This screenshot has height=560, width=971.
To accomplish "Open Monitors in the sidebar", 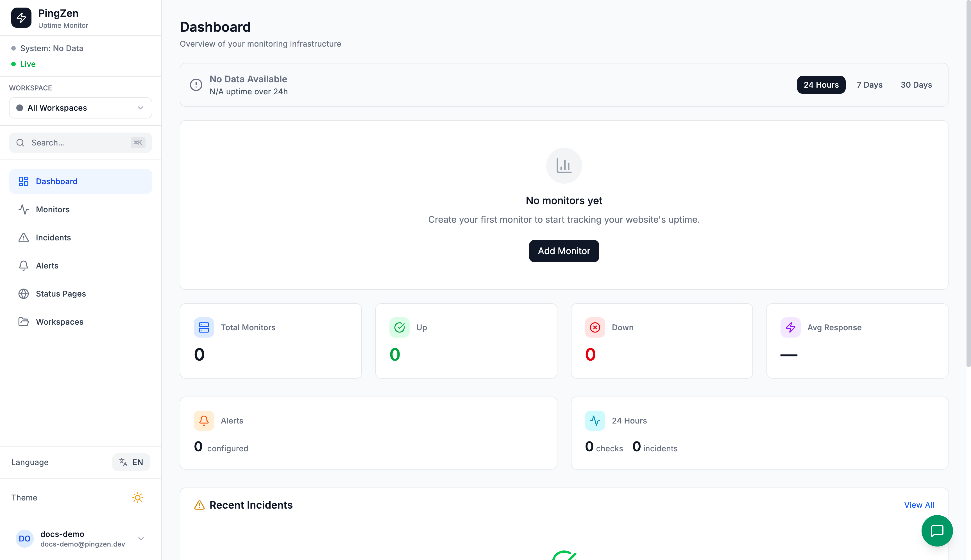I will (x=80, y=209).
